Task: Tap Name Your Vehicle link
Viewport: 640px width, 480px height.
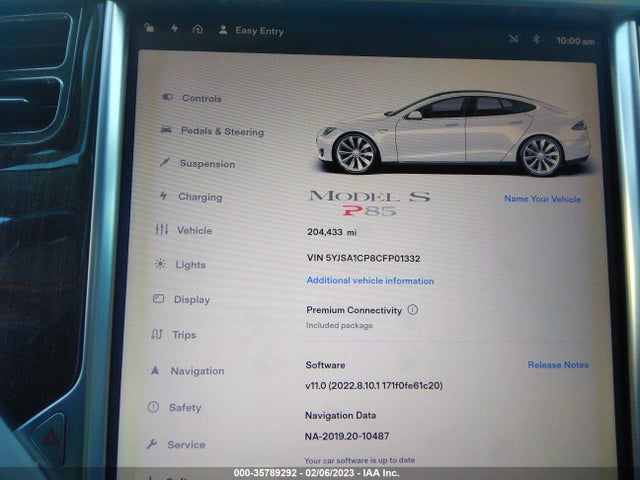Action: click(x=542, y=199)
